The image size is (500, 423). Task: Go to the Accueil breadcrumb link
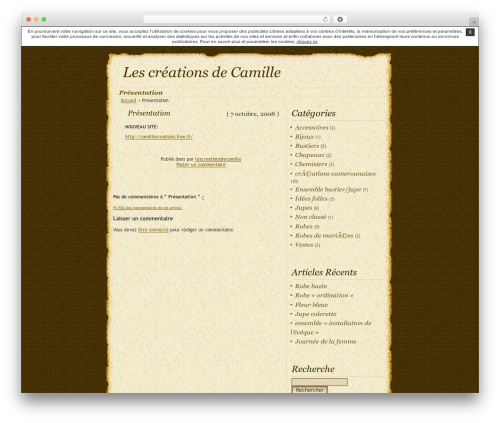click(128, 100)
